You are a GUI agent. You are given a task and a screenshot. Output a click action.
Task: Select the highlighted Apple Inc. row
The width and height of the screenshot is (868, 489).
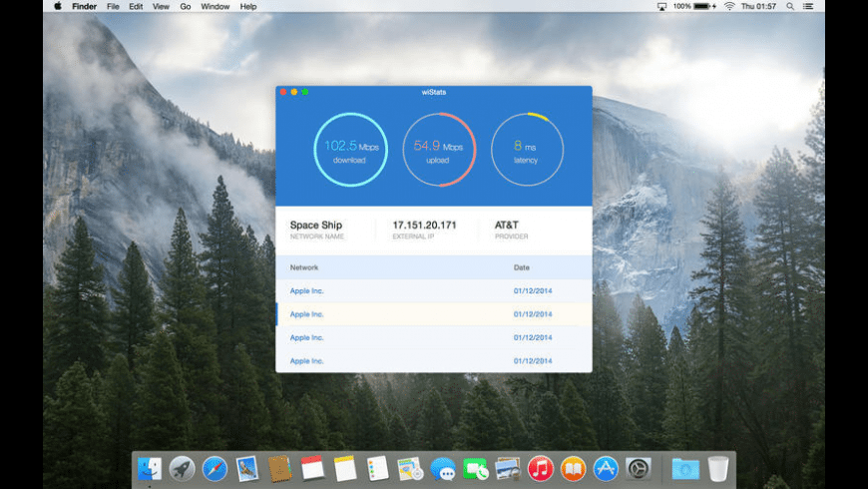[x=434, y=314]
